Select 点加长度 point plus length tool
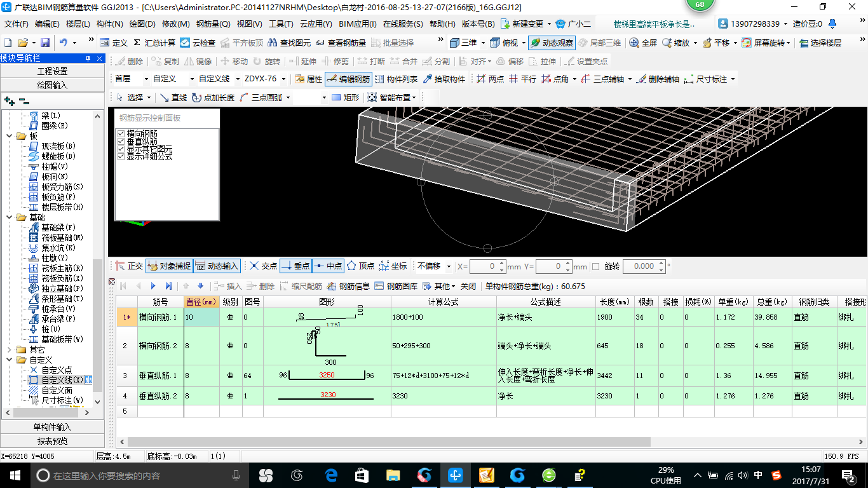The height and width of the screenshot is (488, 868). [213, 97]
